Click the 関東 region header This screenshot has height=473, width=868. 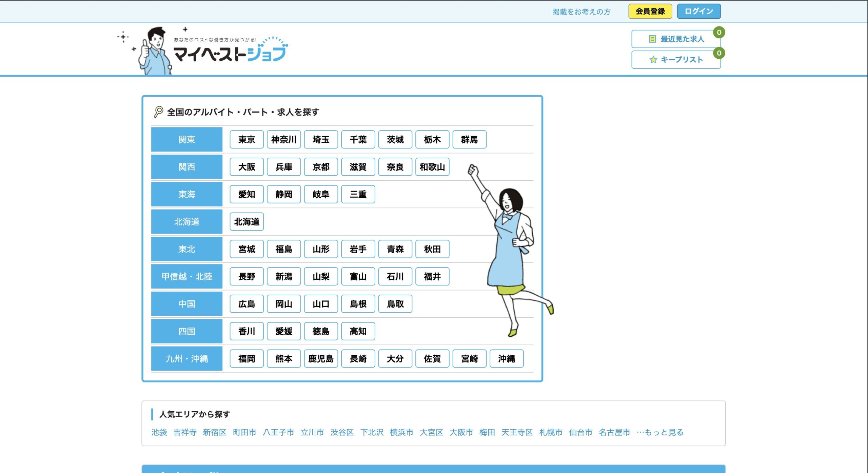point(186,139)
